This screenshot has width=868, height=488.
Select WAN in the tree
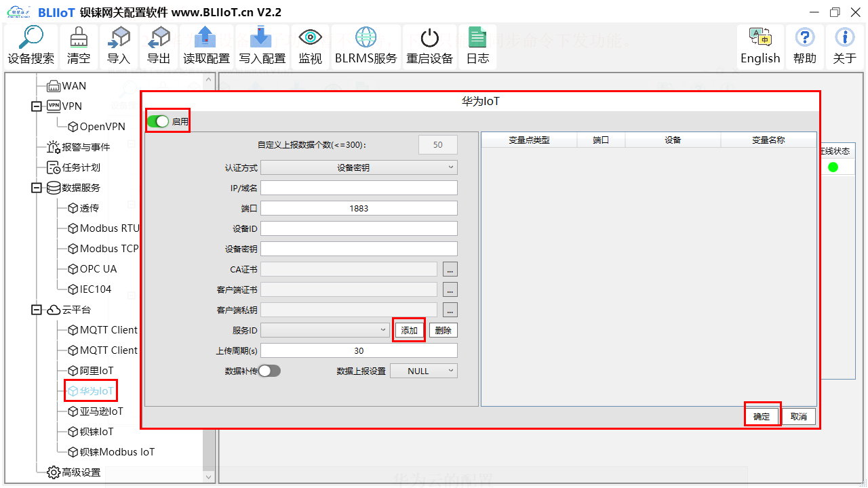pyautogui.click(x=66, y=86)
